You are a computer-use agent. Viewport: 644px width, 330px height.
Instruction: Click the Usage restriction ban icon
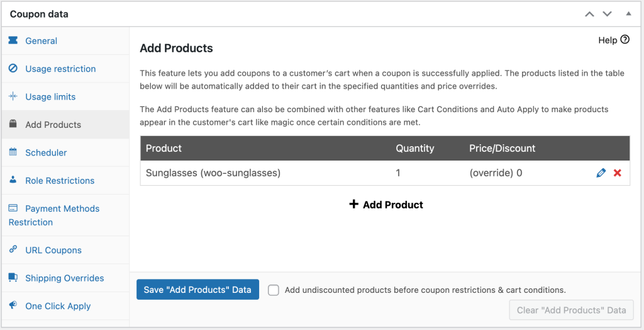13,69
